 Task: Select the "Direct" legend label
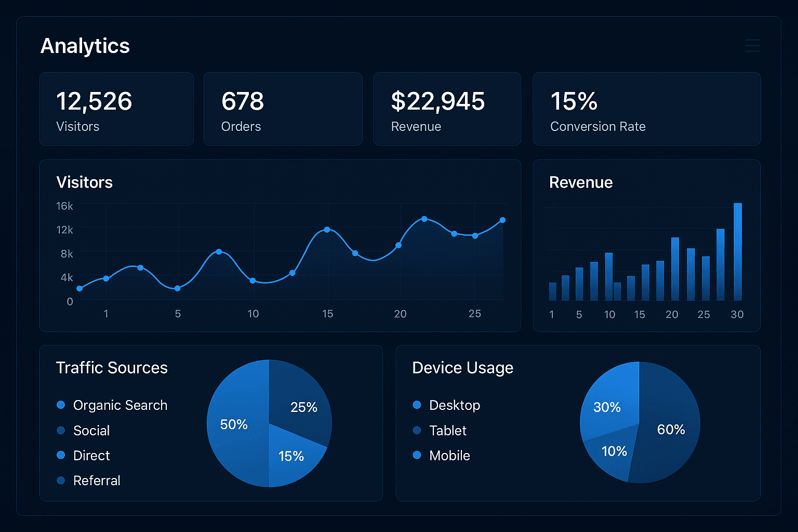(x=91, y=456)
